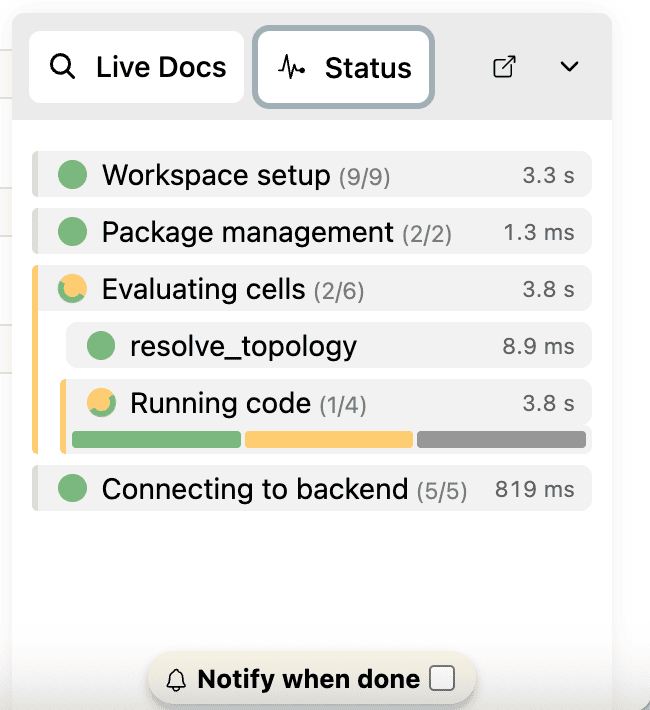Viewport: 650px width, 710px height.
Task: Expand the Workspace setup row
Action: point(215,175)
